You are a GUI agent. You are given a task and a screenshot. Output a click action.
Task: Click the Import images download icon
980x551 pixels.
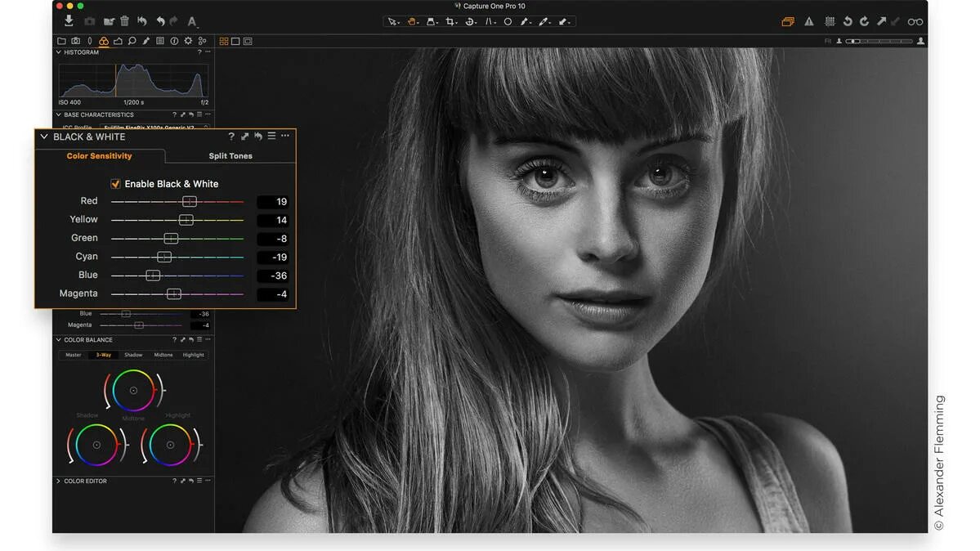coord(69,20)
